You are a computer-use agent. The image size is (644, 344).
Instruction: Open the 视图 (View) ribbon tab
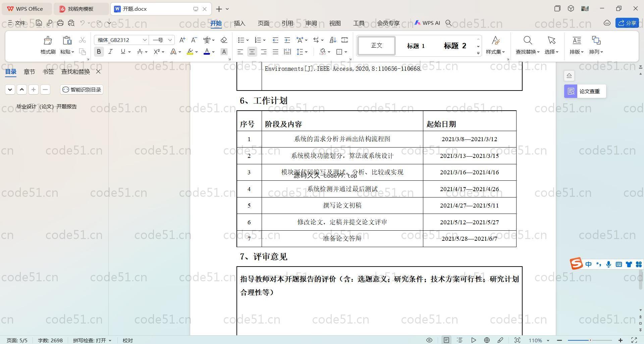[x=335, y=23]
